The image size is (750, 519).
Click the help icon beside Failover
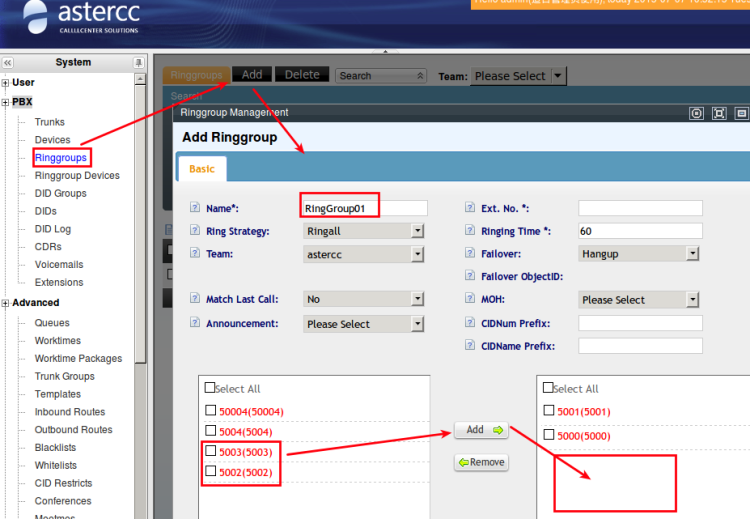(470, 254)
